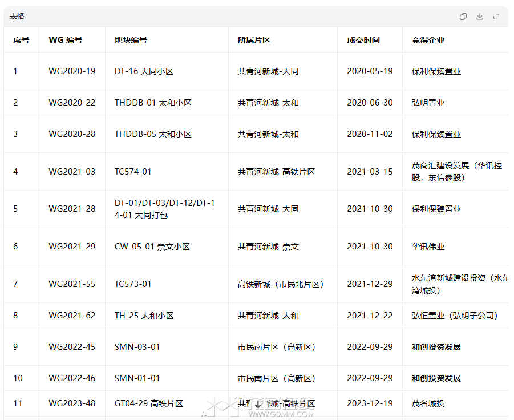Click date 2020-11-02
The width and height of the screenshot is (514, 420).
coord(370,134)
